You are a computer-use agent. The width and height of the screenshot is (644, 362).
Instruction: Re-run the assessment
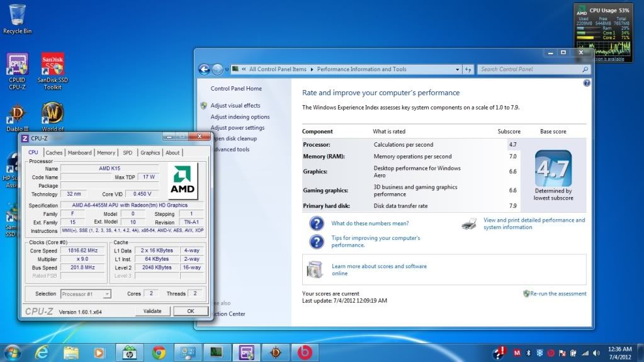click(x=558, y=294)
